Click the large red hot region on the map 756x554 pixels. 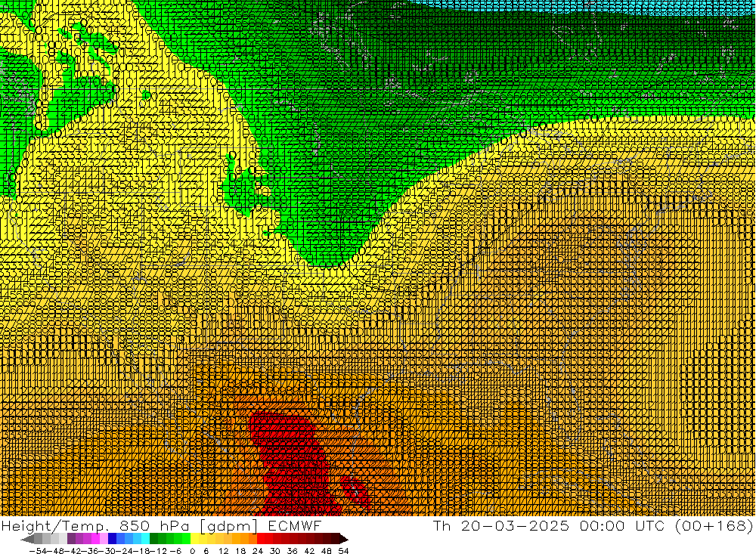click(294, 463)
